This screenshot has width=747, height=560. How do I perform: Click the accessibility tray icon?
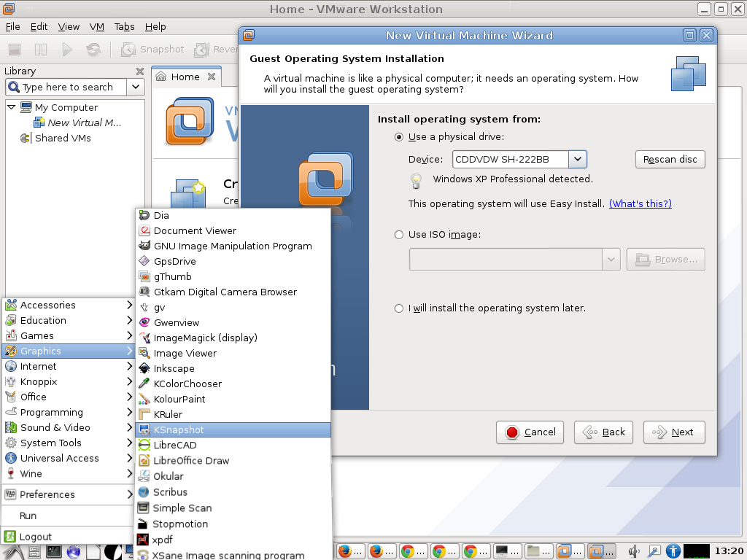(673, 551)
